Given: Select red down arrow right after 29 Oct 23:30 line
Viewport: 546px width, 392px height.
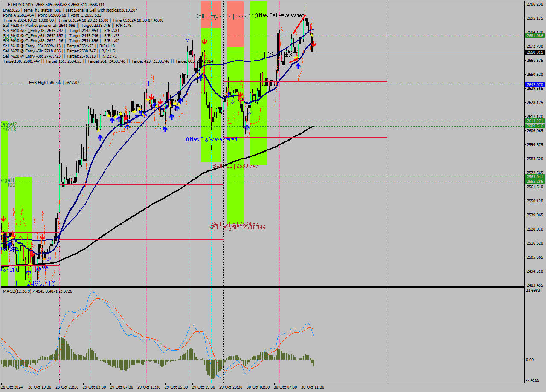Looking at the screenshot, I should click(x=241, y=94).
